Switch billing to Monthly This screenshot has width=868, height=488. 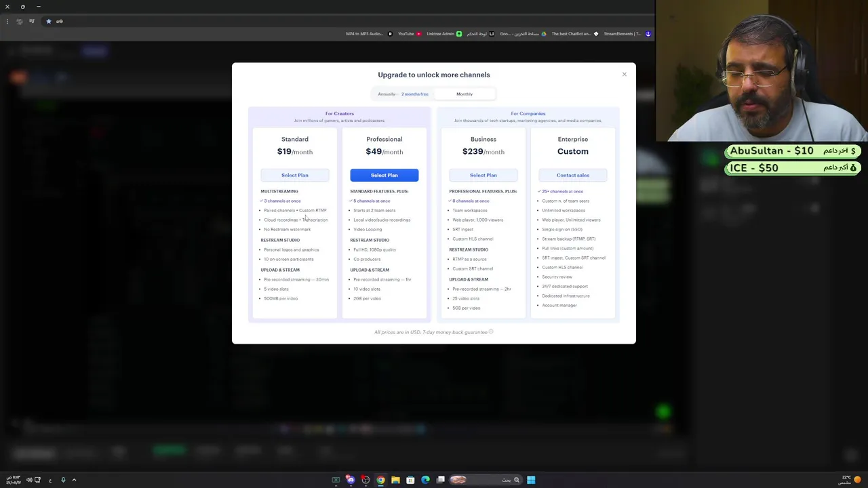(x=465, y=94)
